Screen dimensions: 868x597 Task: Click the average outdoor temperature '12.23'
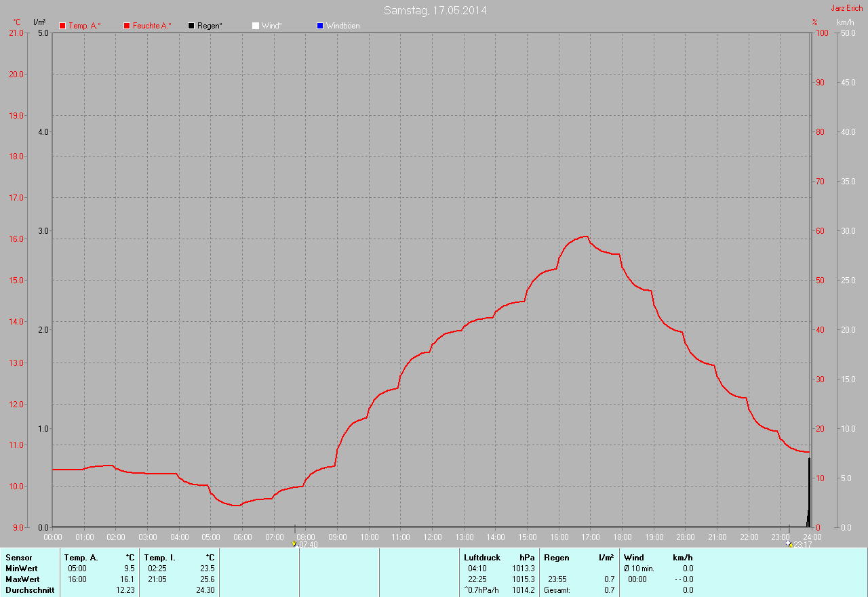[125, 590]
